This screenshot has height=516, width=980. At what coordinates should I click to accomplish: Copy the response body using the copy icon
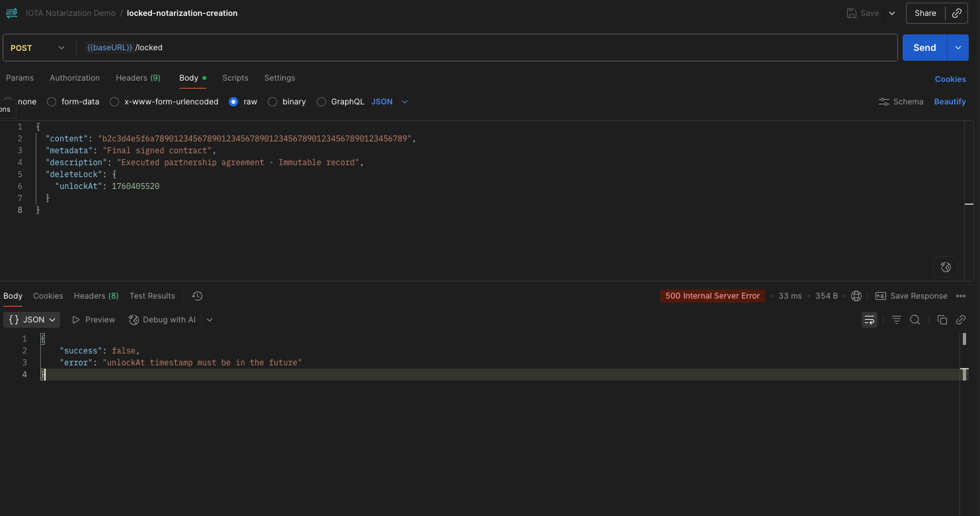(942, 319)
